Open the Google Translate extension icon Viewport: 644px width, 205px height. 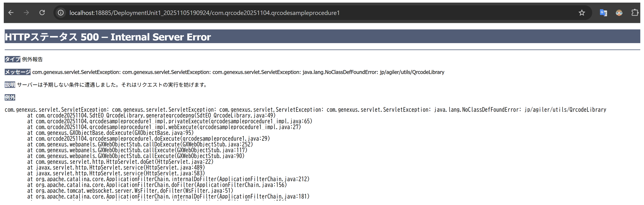603,12
